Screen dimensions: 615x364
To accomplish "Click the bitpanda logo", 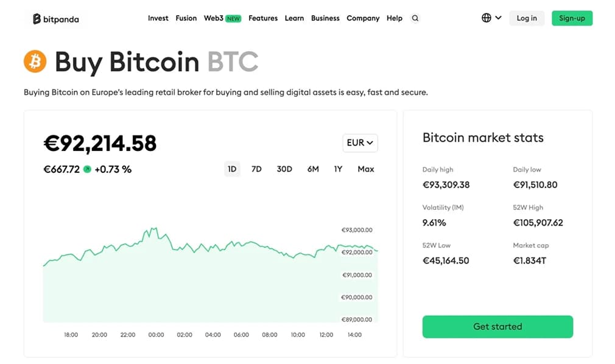I will coord(55,18).
